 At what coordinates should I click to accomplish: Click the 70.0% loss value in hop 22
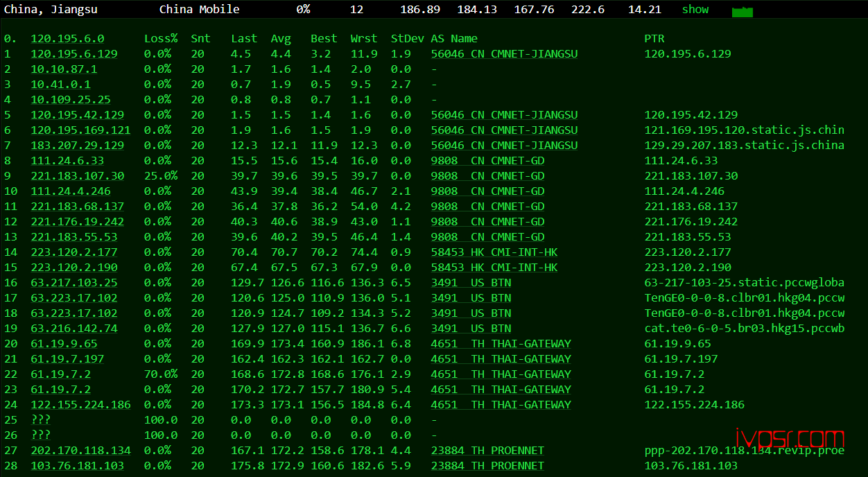click(x=161, y=374)
